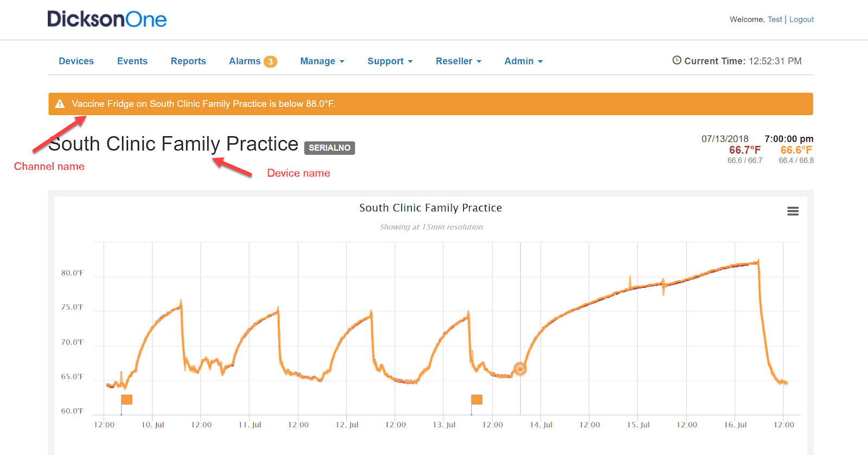
Task: Open the Support dropdown menu
Action: [x=390, y=61]
